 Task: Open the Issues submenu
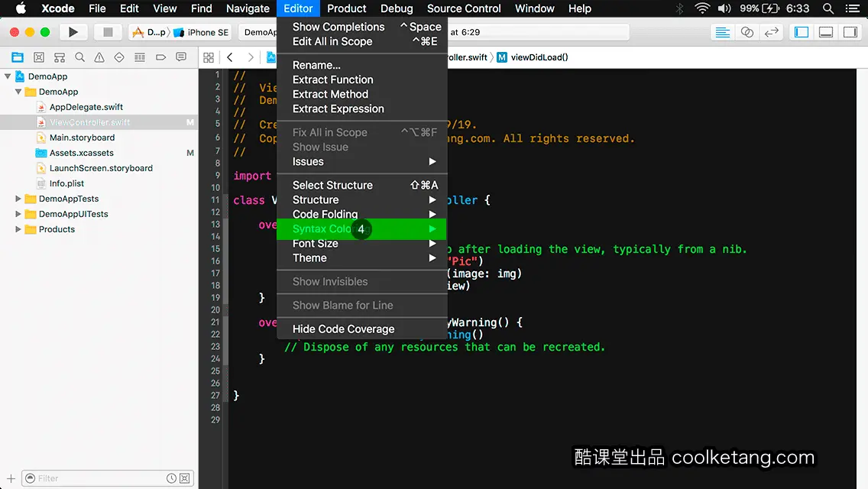(x=361, y=162)
